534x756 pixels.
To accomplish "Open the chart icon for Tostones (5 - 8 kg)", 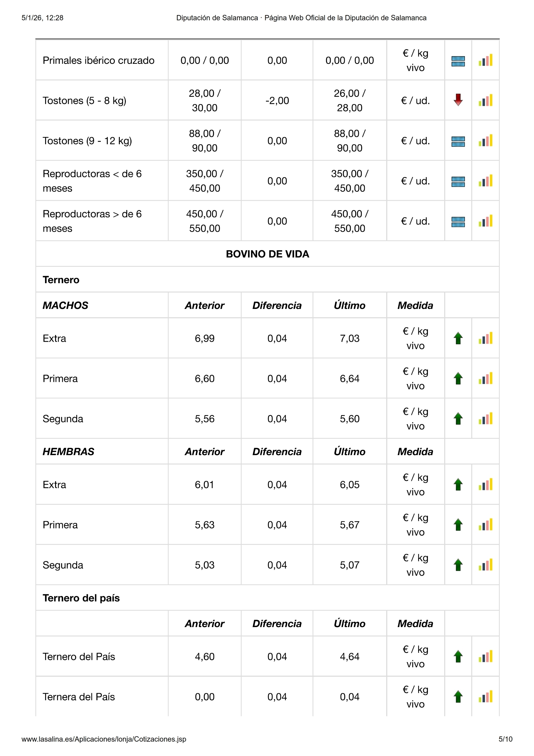I will tap(485, 100).
